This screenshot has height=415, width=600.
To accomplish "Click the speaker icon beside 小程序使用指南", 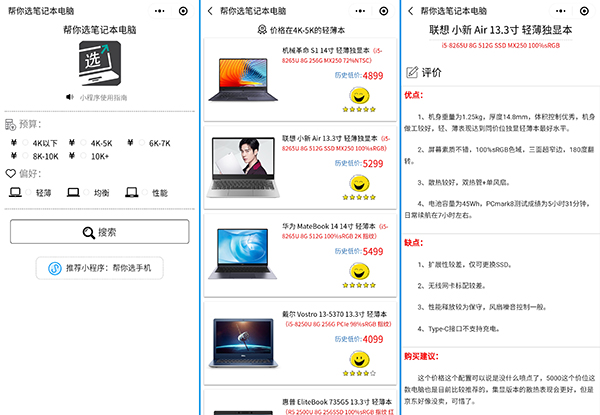I will coord(70,97).
